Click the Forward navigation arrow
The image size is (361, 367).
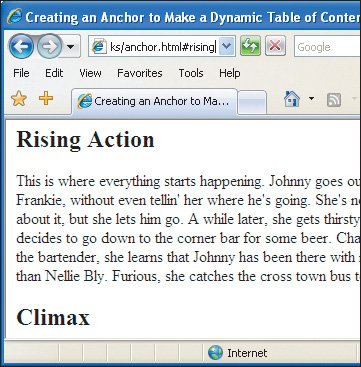[49, 47]
